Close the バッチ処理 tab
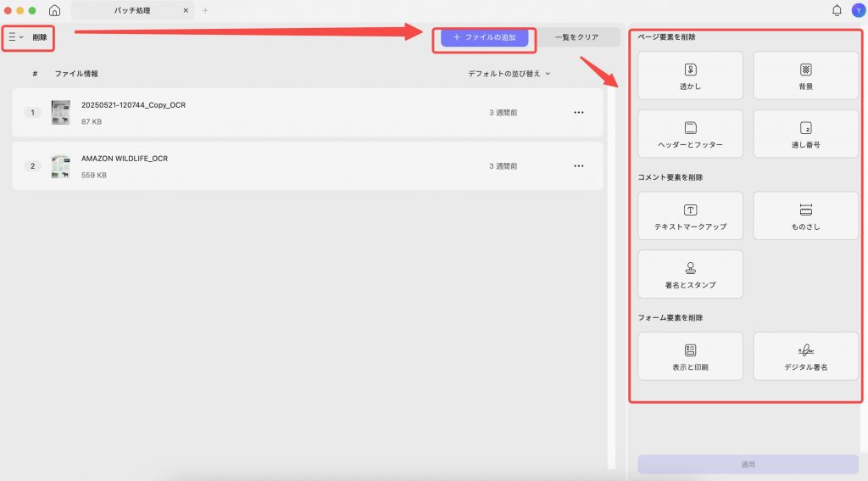Viewport: 868px width, 481px height. coord(186,10)
